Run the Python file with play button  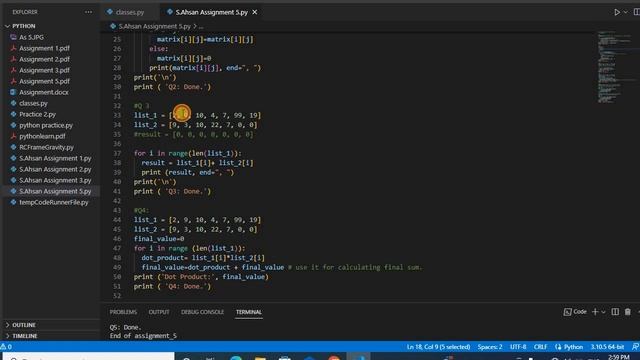pos(617,12)
